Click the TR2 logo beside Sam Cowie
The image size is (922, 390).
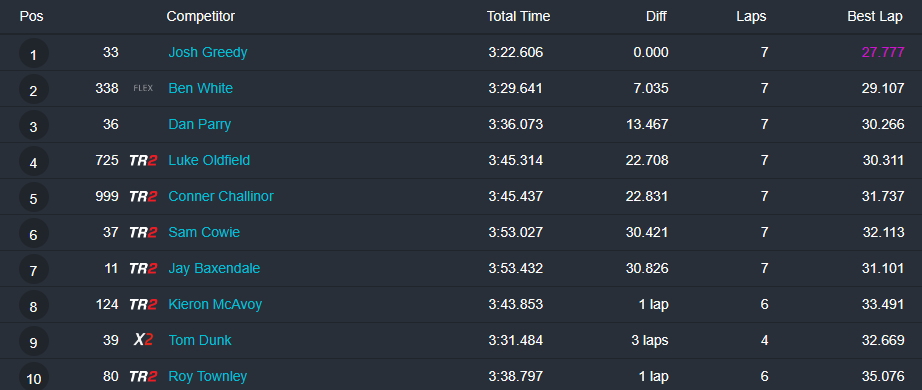coord(143,232)
